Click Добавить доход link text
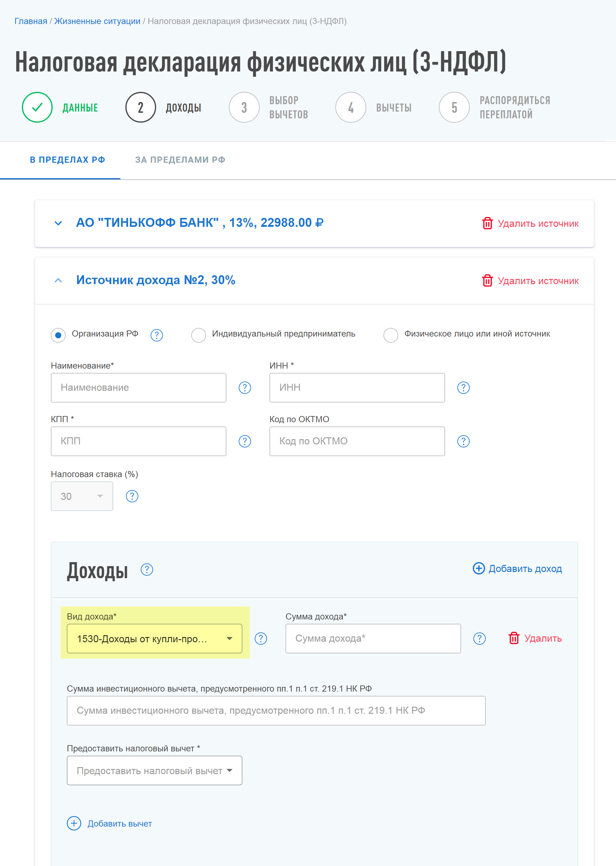This screenshot has width=616, height=866. tap(525, 569)
